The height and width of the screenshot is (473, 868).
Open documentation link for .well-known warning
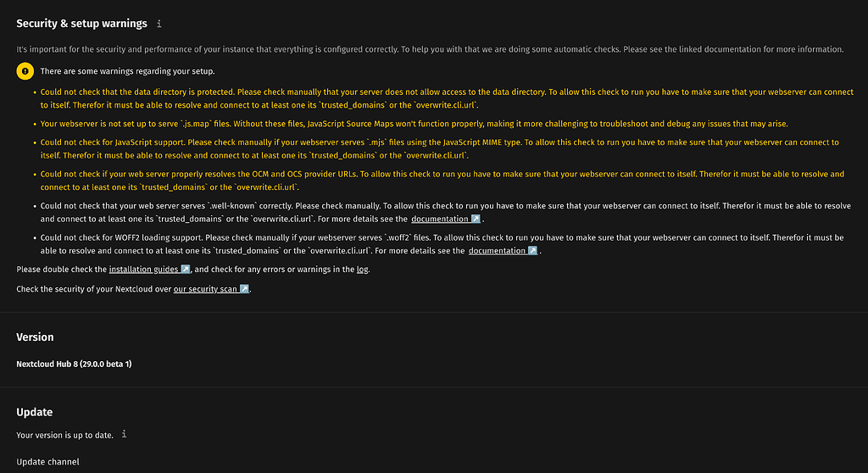coord(440,219)
